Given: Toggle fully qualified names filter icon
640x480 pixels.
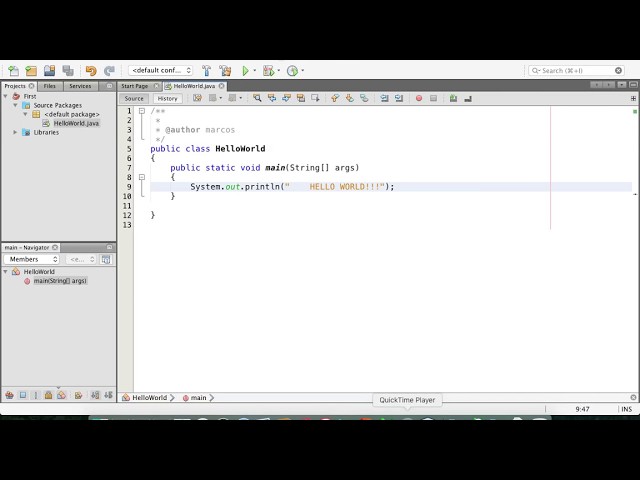Looking at the screenshot, I should tap(78, 395).
